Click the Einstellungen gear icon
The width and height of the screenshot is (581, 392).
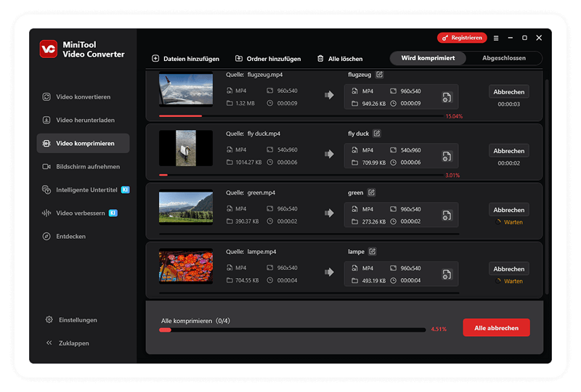point(49,319)
